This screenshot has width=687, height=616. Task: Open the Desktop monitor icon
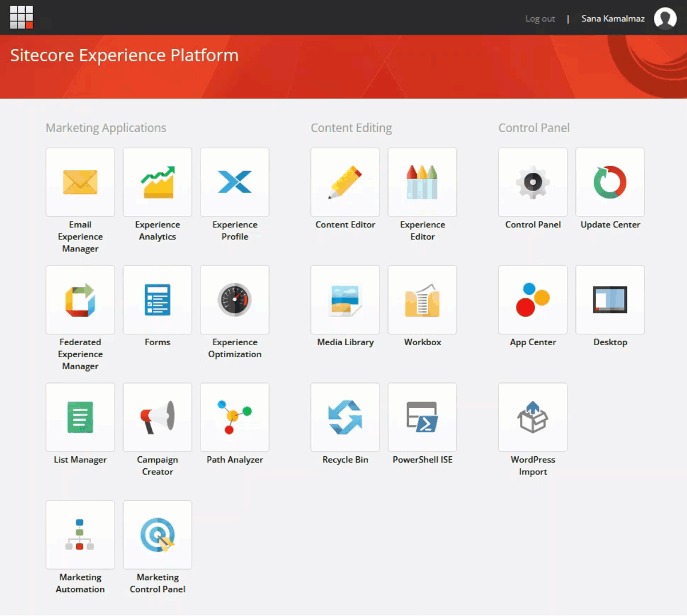pos(610,299)
